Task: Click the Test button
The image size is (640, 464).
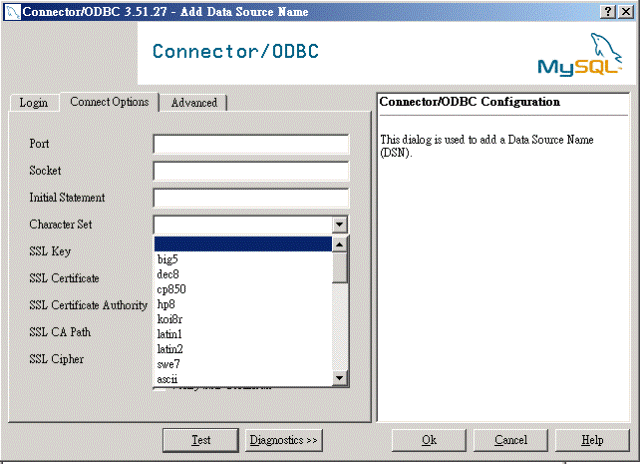Action: [x=200, y=440]
